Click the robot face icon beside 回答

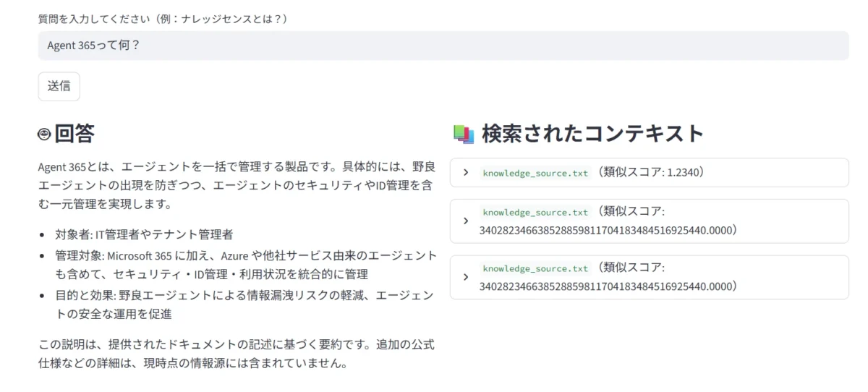coord(45,134)
